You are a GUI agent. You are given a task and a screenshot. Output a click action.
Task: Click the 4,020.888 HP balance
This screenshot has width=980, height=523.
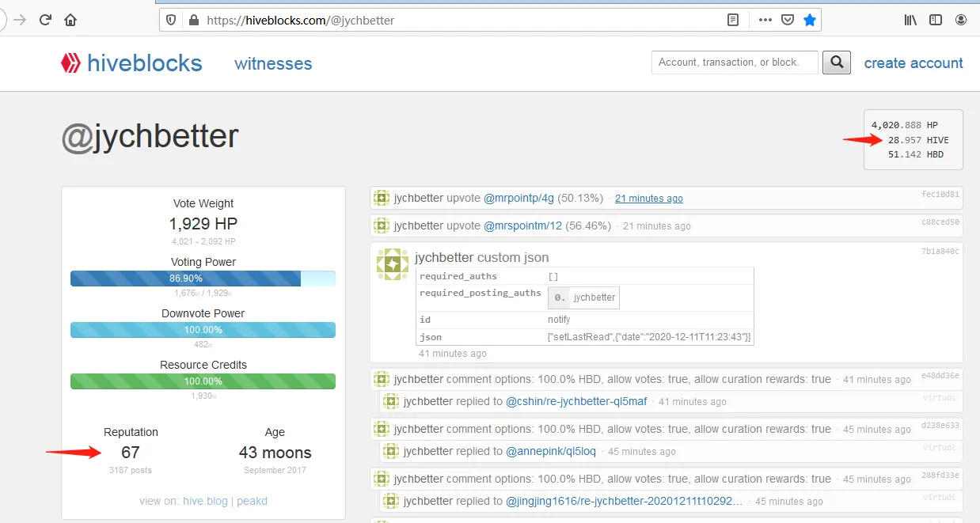click(x=904, y=125)
